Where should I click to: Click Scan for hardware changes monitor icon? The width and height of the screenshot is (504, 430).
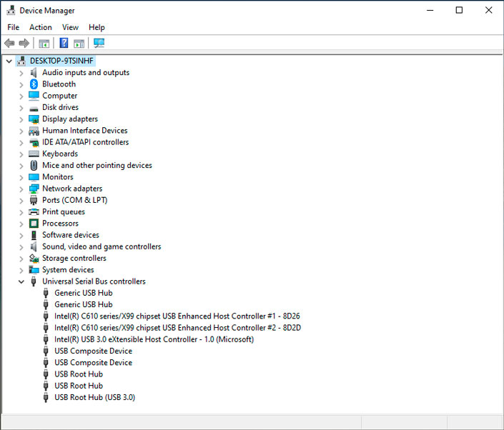click(x=99, y=43)
